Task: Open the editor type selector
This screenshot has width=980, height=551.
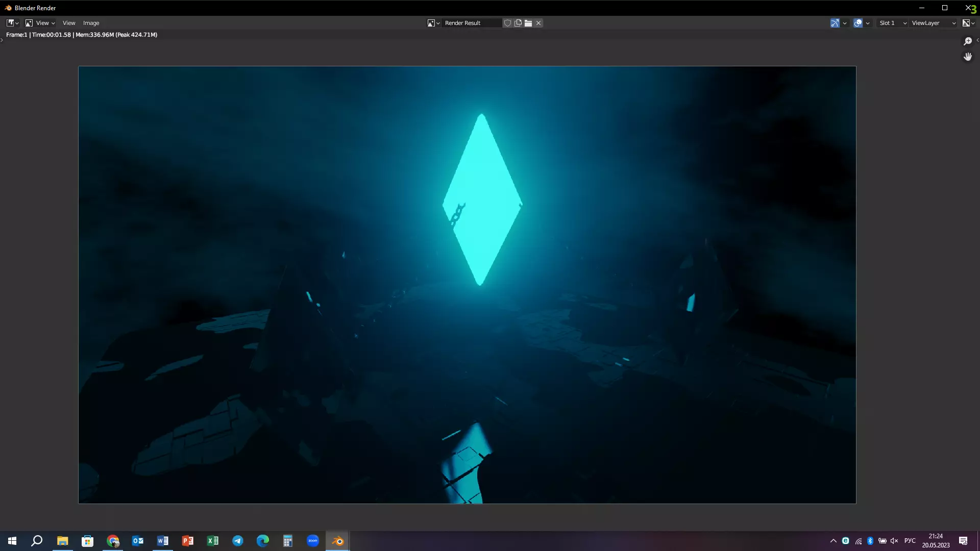Action: (13, 23)
